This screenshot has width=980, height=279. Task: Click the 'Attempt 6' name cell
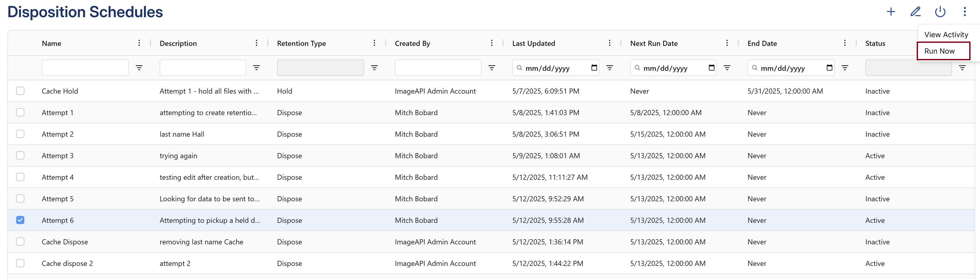[57, 220]
